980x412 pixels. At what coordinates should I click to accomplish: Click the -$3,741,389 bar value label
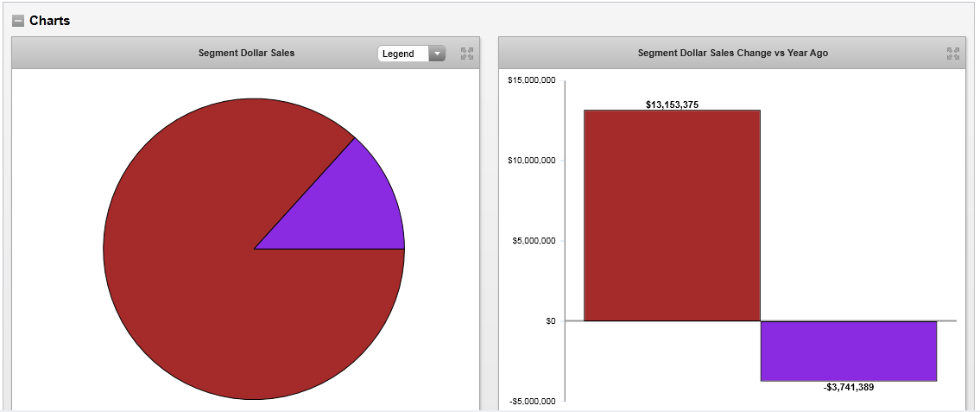point(849,388)
